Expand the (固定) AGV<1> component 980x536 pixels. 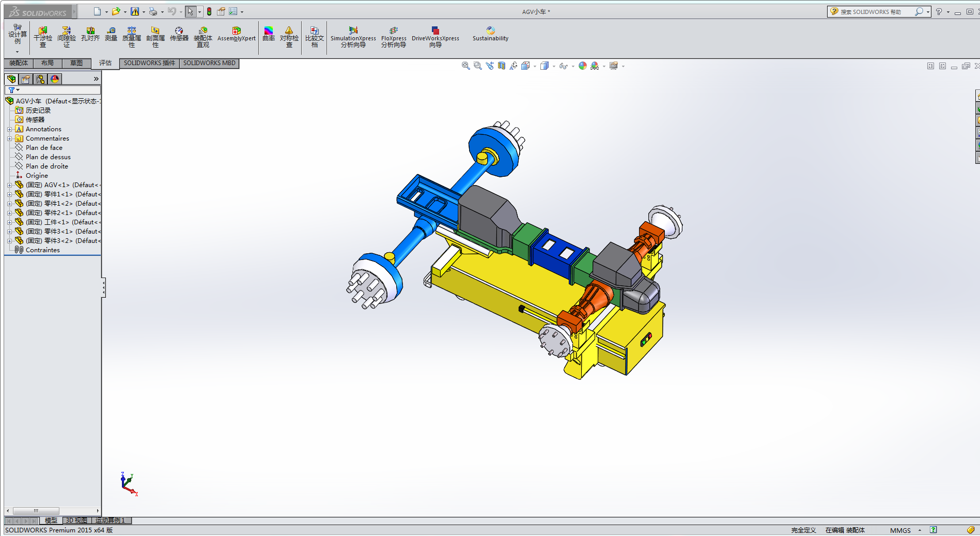[x=9, y=185]
